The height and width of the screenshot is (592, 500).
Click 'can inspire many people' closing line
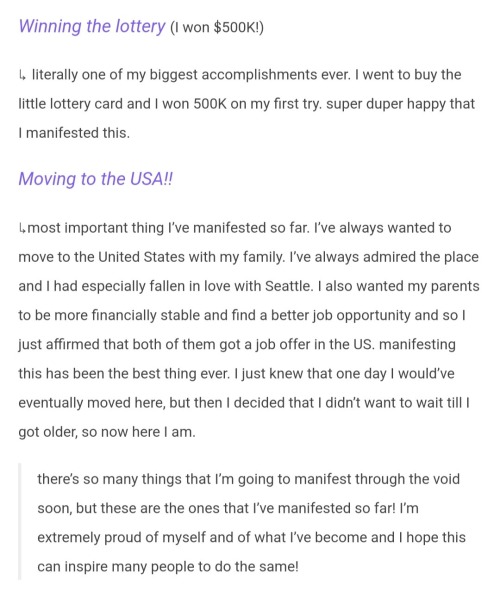[x=116, y=567]
